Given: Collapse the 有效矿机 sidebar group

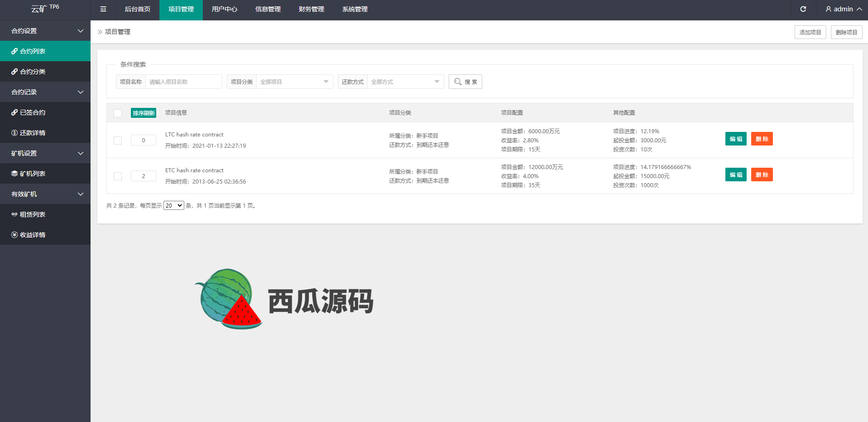Looking at the screenshot, I should pyautogui.click(x=45, y=194).
